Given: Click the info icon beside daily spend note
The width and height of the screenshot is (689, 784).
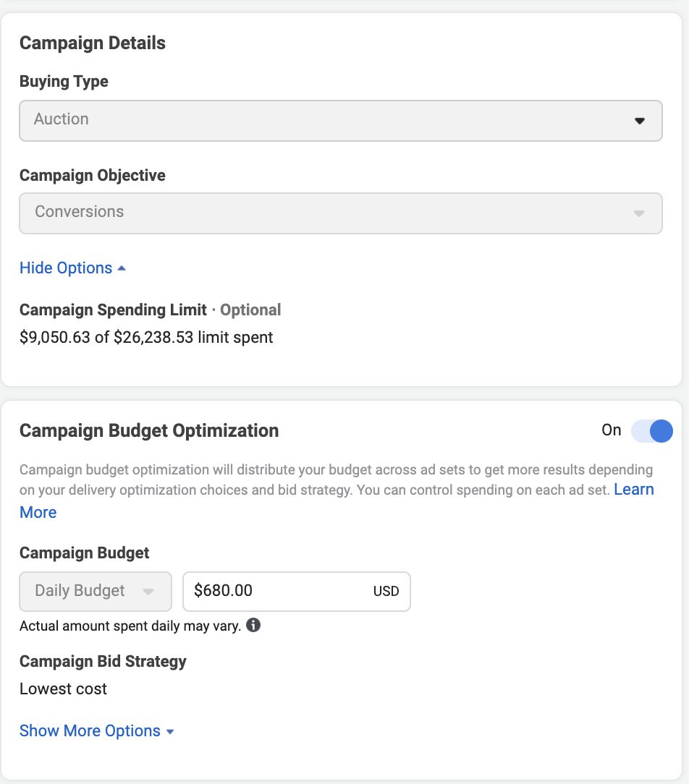Looking at the screenshot, I should click(x=253, y=625).
